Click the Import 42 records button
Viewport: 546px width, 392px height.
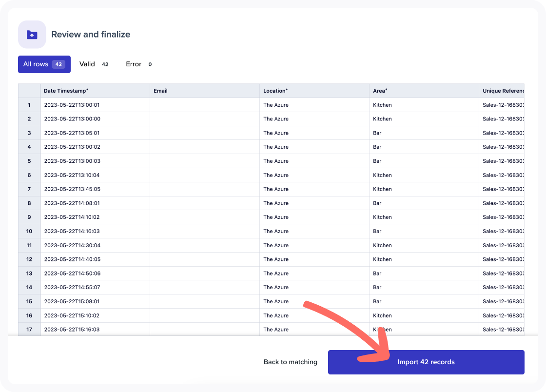coord(426,362)
